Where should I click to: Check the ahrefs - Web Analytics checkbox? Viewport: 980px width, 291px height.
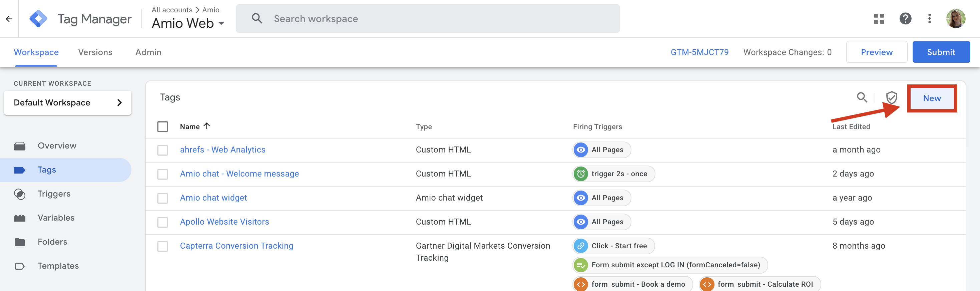tap(162, 150)
